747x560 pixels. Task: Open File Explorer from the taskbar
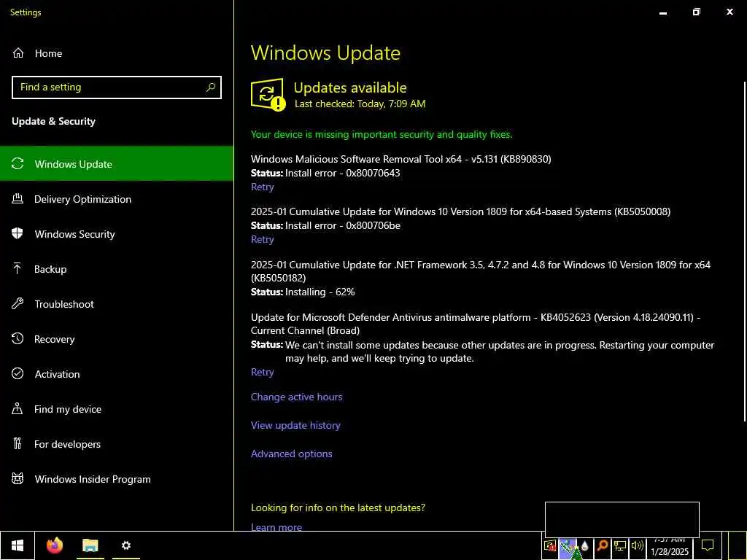point(90,545)
